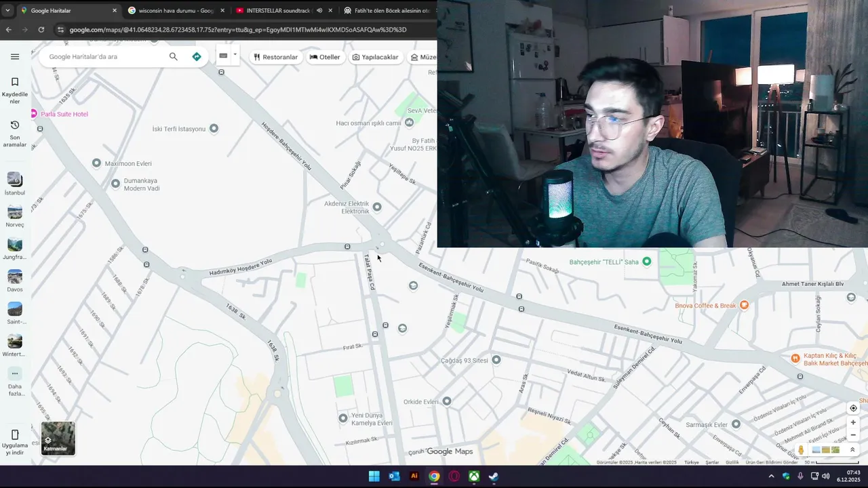Expand the input tools dropdown arrow
The image size is (868, 488).
[235, 55]
